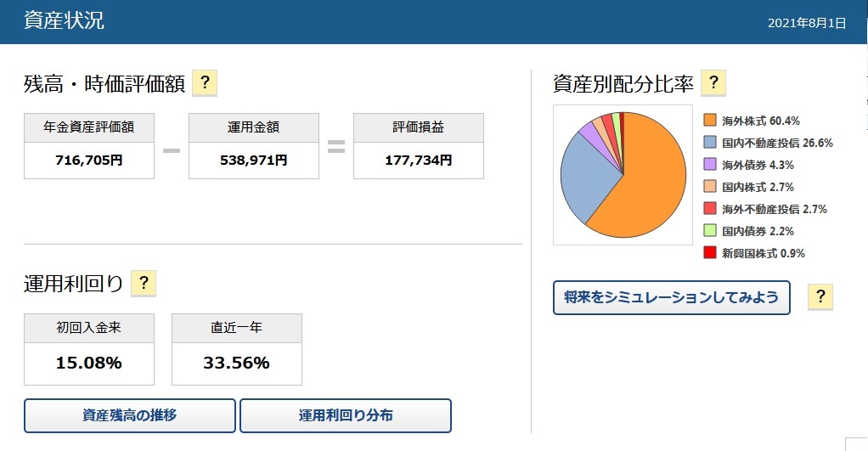The height and width of the screenshot is (451, 868).
Task: Select the light green 国内債券 legend swatch
Action: point(710,231)
